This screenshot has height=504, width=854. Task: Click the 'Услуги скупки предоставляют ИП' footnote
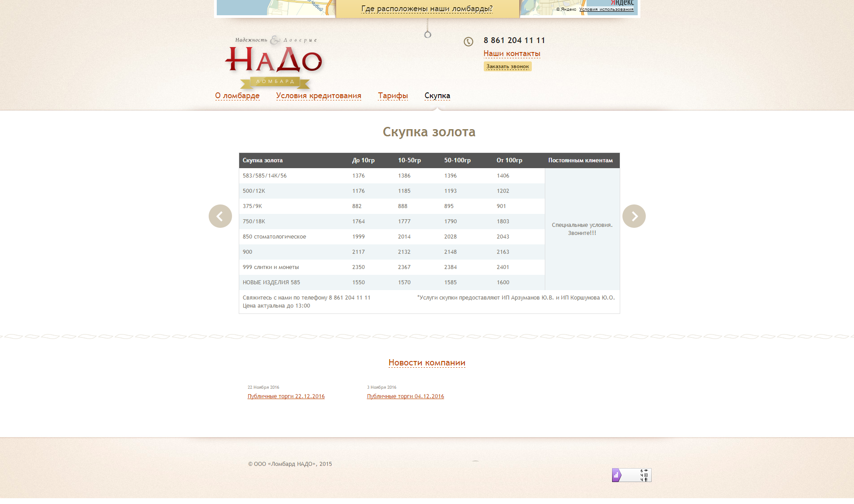(516, 298)
